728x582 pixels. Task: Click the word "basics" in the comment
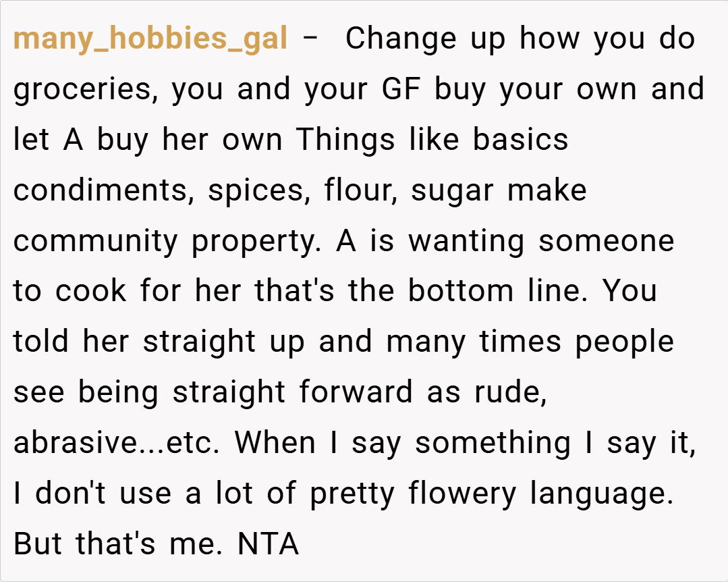pos(520,140)
